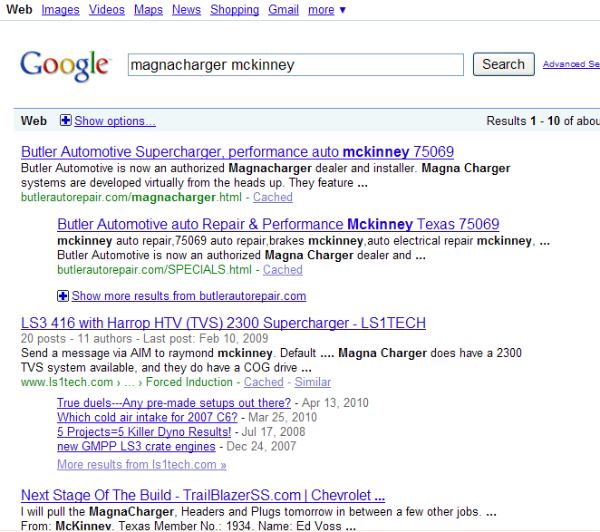Screen dimensions: 600x532
Task: Open Shopping in top navigation
Action: coord(234,10)
